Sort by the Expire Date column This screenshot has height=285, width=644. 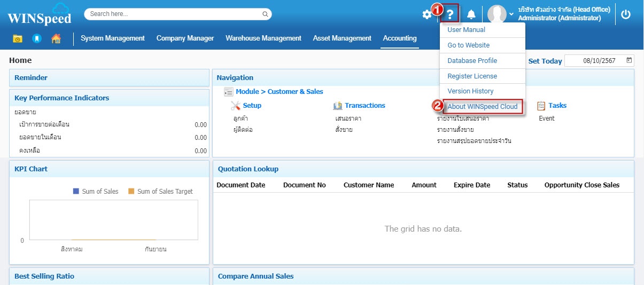pyautogui.click(x=472, y=185)
